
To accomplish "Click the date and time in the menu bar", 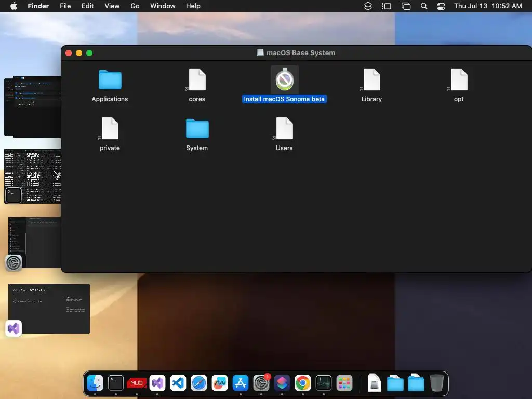I will (x=488, y=6).
